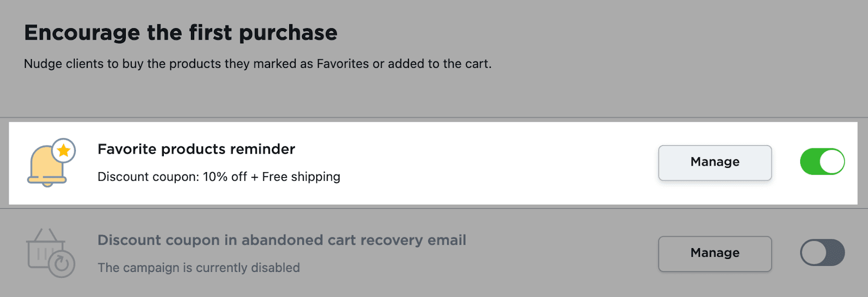Click "The campaign is currently disabled" status text

(199, 268)
